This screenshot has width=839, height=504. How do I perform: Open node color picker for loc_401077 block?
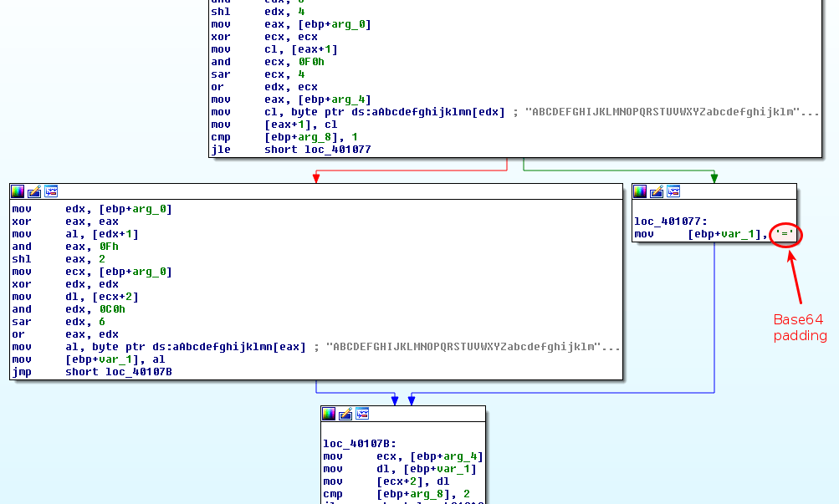tap(641, 191)
